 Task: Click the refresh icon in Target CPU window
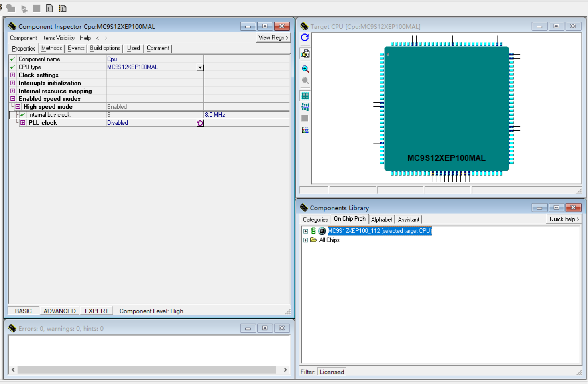pyautogui.click(x=305, y=37)
